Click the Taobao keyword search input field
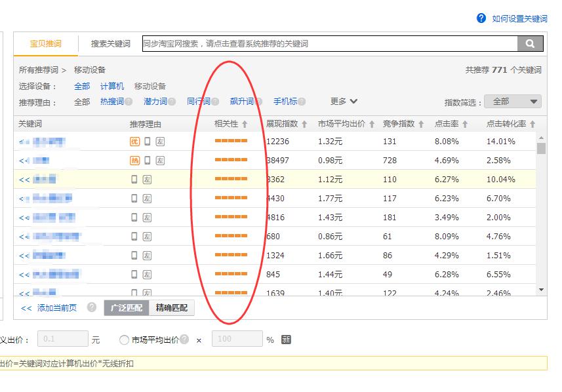 click(x=329, y=44)
